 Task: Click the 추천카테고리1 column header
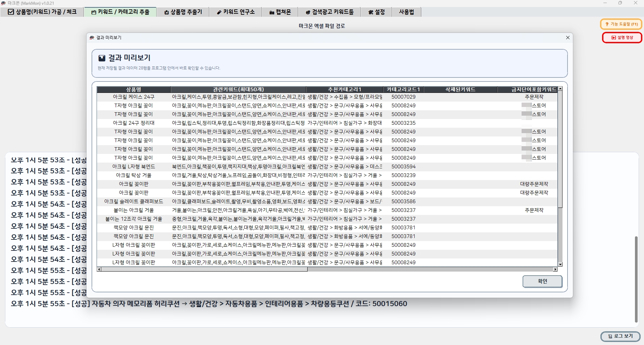tap(345, 90)
